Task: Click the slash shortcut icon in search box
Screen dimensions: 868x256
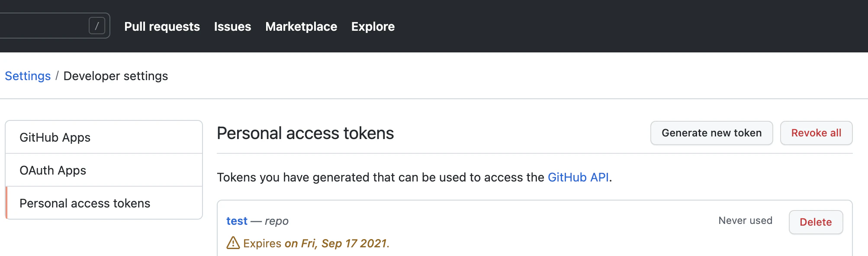Action: pos(97,26)
